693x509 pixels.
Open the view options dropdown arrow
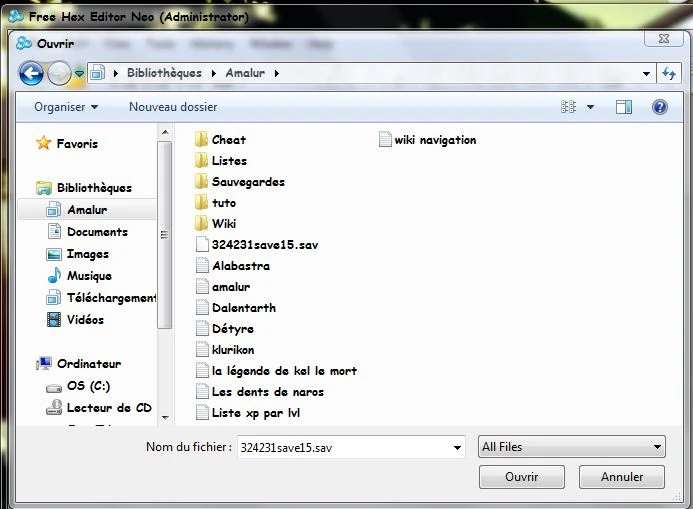tap(590, 107)
